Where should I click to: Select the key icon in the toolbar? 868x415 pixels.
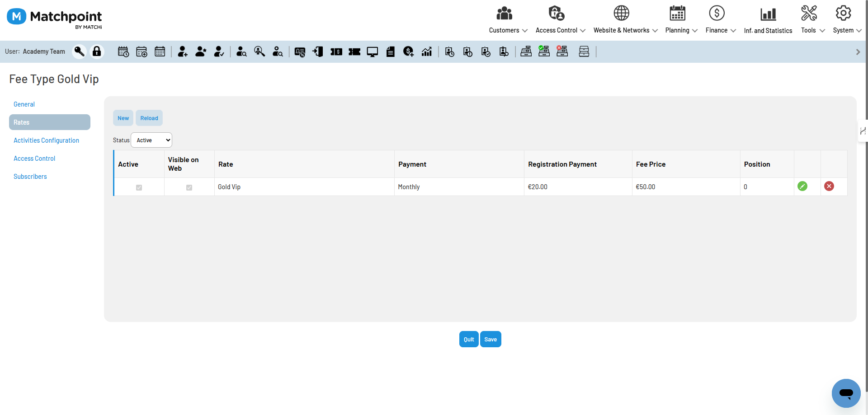coord(79,51)
